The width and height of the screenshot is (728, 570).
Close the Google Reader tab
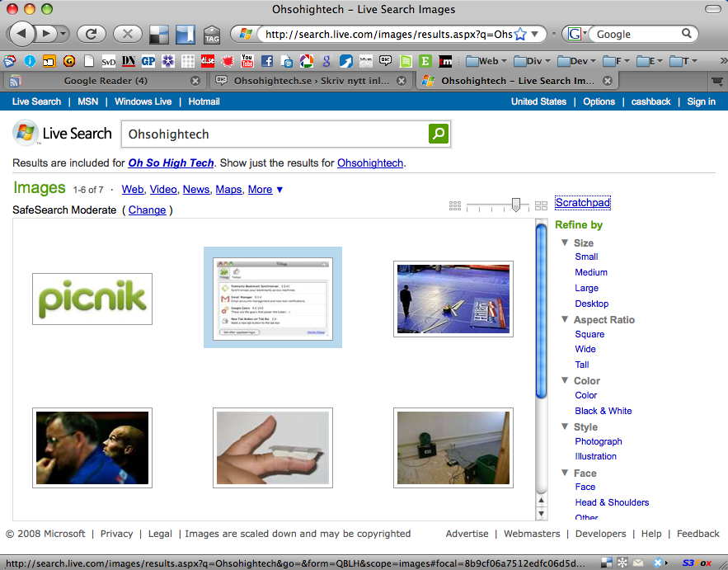tap(195, 81)
